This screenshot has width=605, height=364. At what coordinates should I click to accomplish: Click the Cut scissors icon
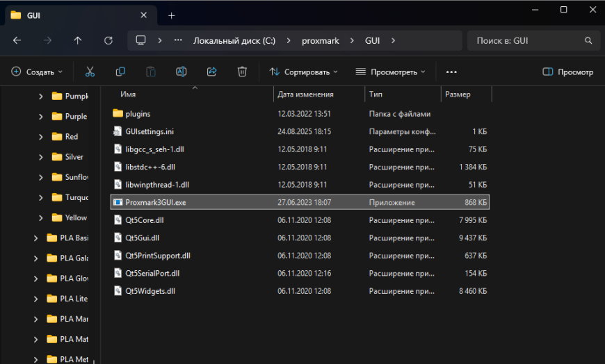click(90, 72)
